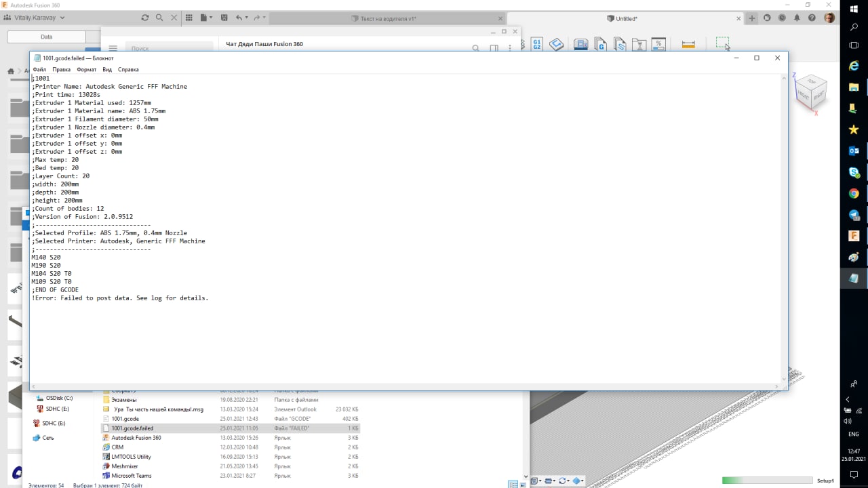Open Справка menu in Notepad
Viewport: 868px width, 488px height.
(128, 69)
